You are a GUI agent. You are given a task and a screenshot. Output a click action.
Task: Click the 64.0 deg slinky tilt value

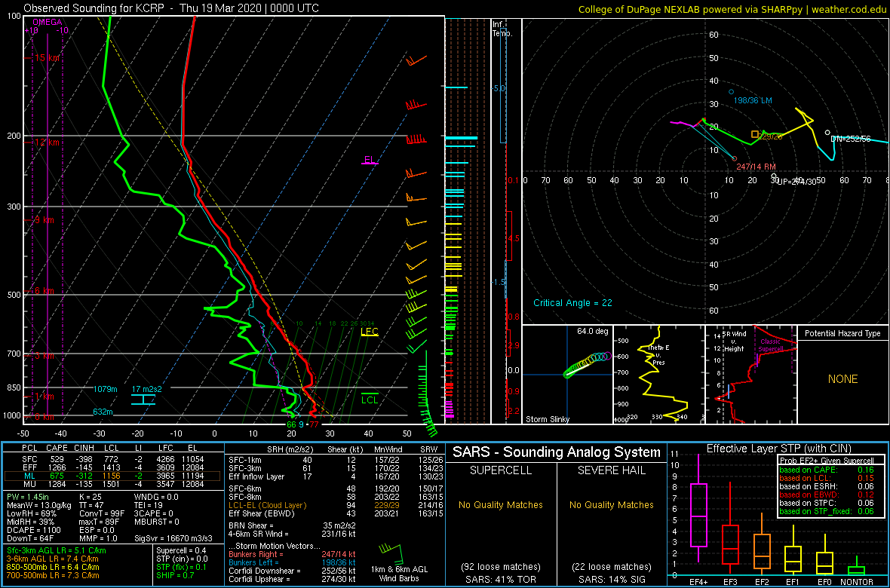click(x=593, y=331)
